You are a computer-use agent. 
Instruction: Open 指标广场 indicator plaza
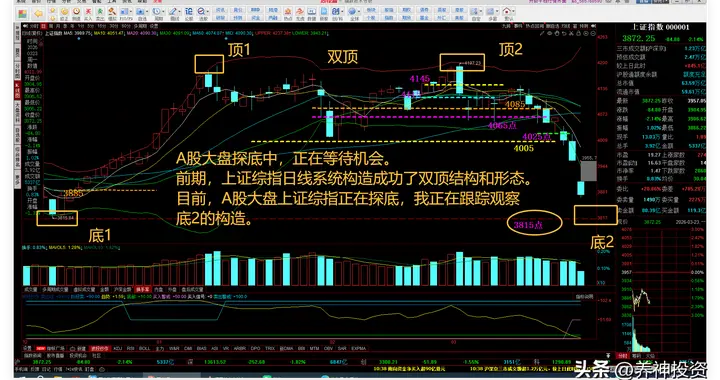55,348
